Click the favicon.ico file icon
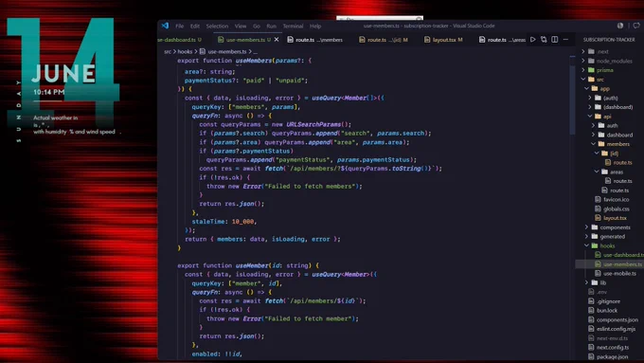The height and width of the screenshot is (363, 644). pyautogui.click(x=598, y=199)
